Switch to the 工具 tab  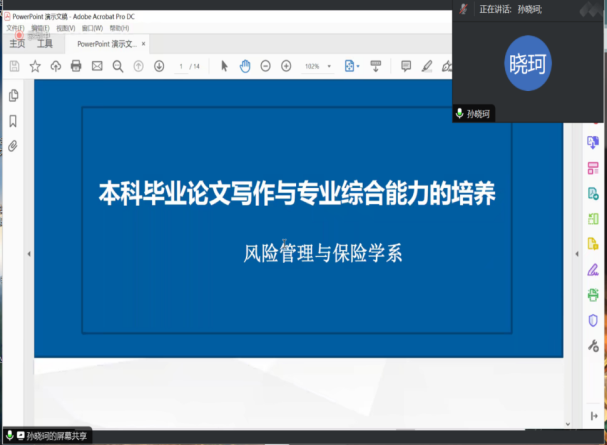coord(45,44)
